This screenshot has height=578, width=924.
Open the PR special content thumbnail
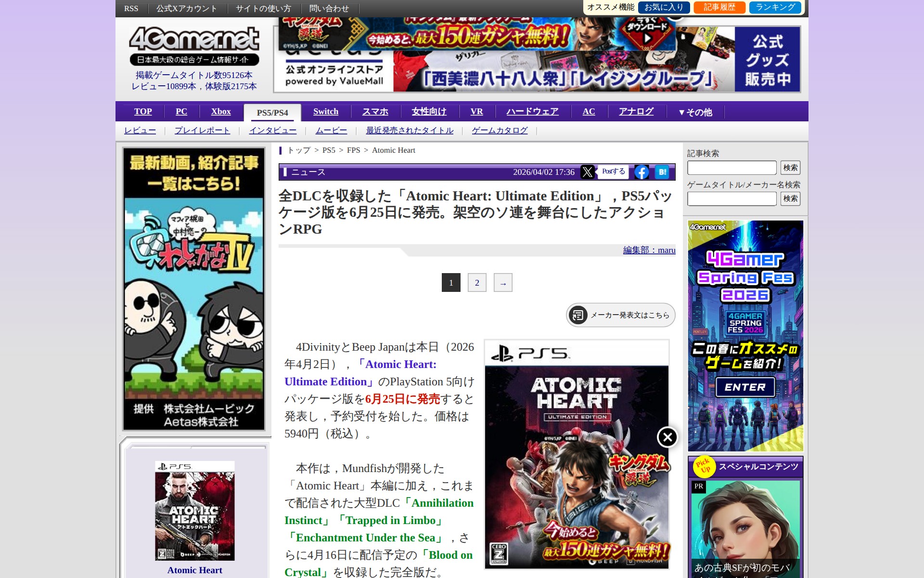[x=745, y=529]
